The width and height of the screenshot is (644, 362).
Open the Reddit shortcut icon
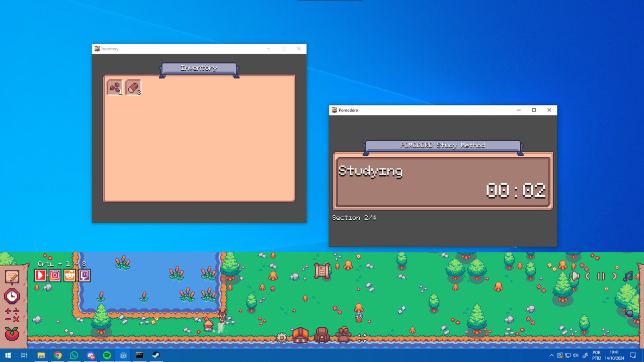coord(70,275)
